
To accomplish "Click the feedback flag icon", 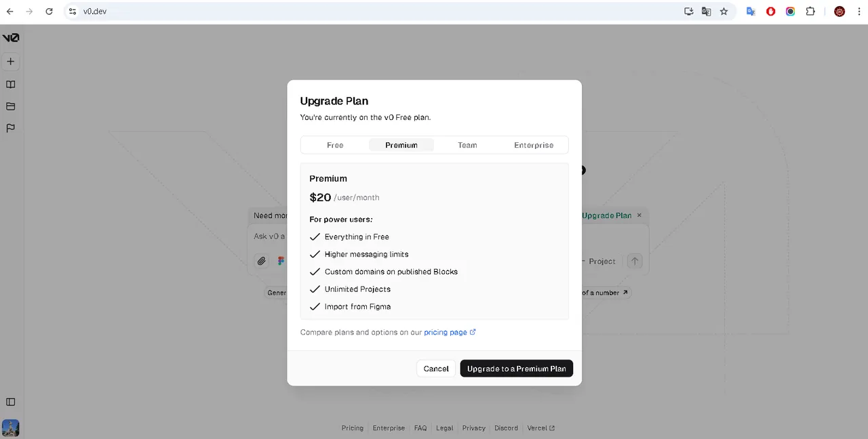I will pos(10,128).
